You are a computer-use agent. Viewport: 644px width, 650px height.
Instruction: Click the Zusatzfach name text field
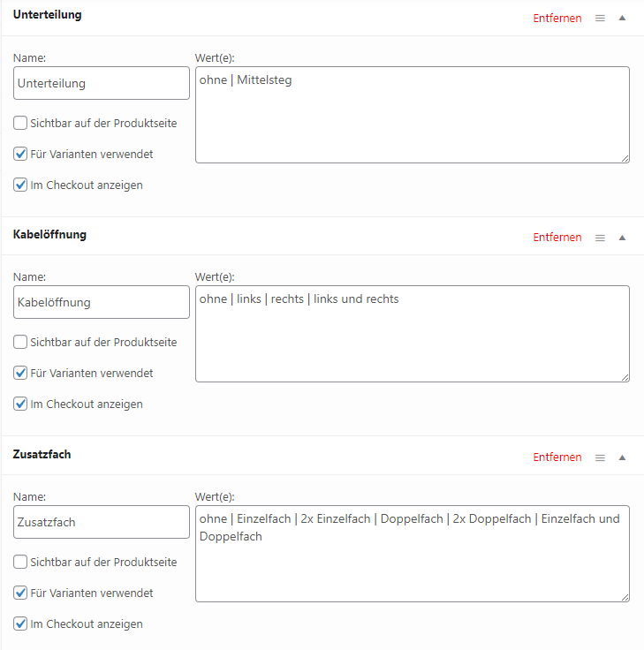(102, 522)
